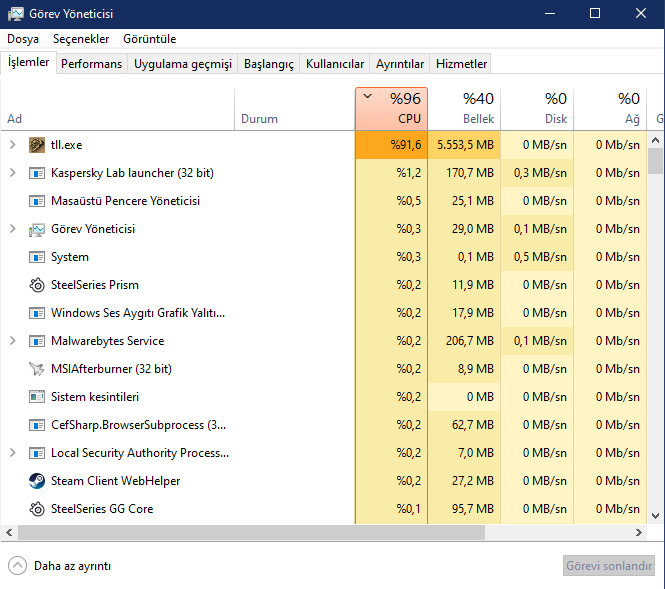Image resolution: width=665 pixels, height=589 pixels.
Task: Open the Dosya menu
Action: pos(23,39)
